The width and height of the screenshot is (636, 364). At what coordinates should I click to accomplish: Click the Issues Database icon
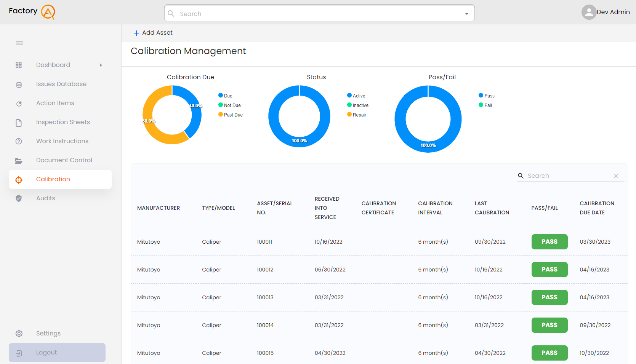coord(19,85)
